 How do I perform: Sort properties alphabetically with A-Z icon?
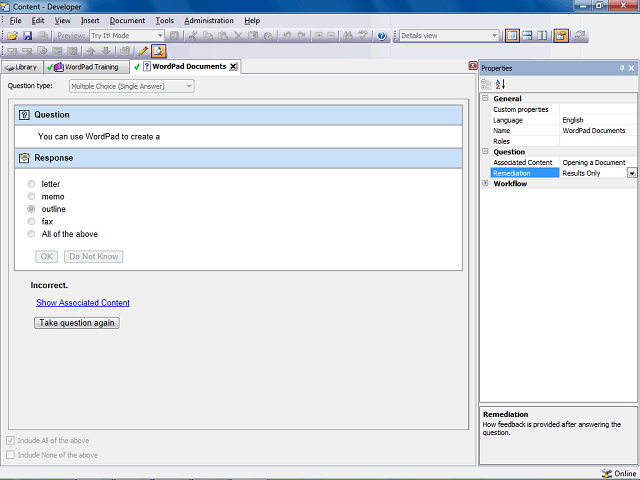500,84
